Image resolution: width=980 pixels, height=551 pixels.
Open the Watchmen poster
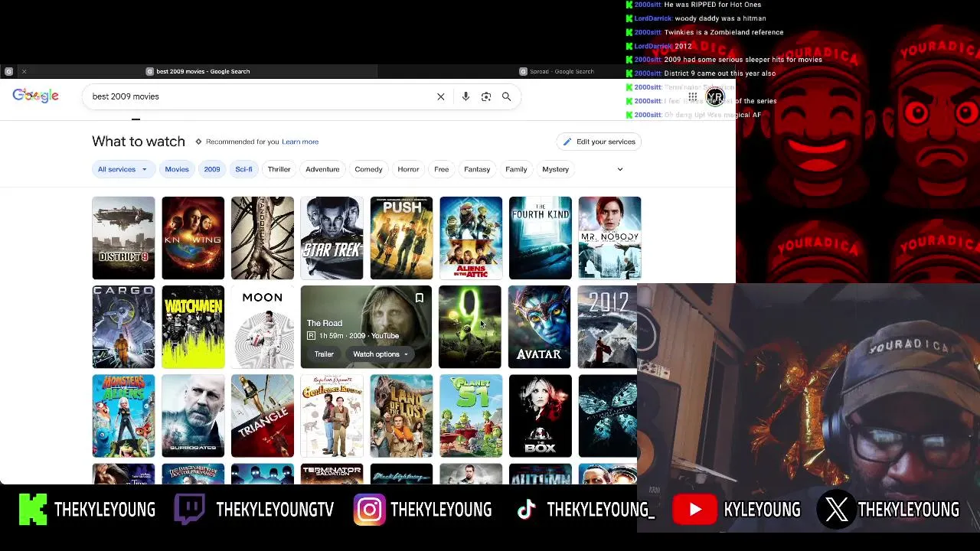point(193,327)
